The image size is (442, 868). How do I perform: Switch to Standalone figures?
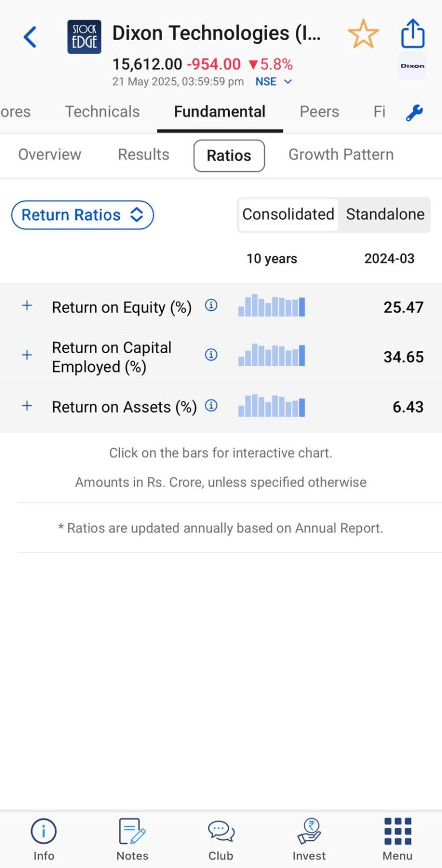pos(385,215)
